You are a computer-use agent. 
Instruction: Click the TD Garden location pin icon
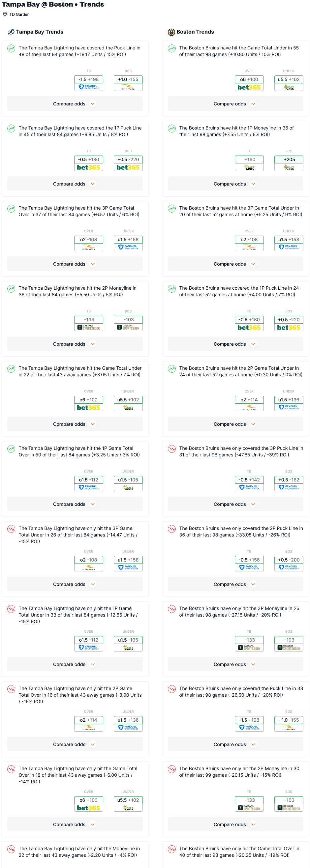5,14
